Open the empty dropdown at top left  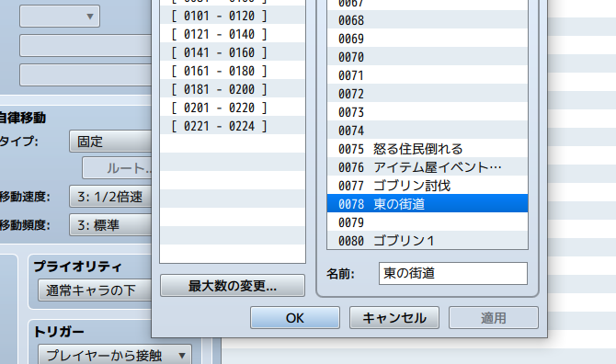click(60, 17)
